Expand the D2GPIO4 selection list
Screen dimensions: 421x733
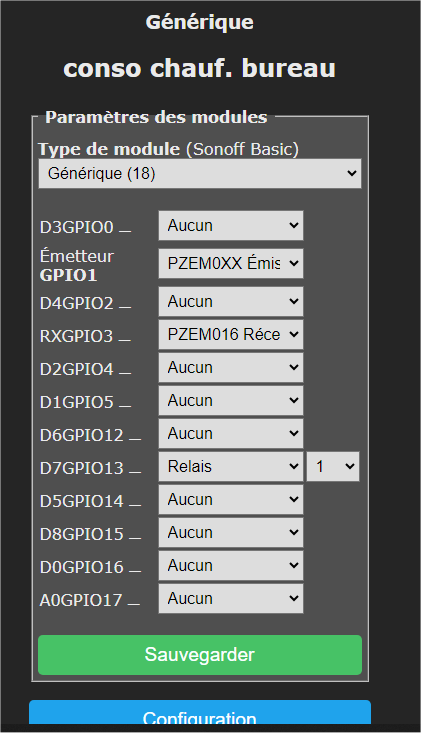(x=231, y=367)
